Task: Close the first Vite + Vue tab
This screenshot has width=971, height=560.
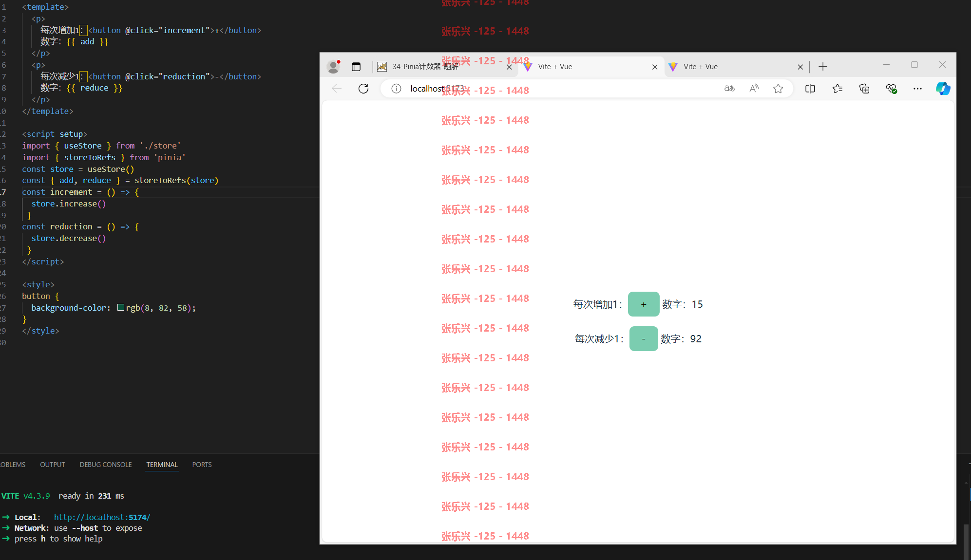Action: coord(655,67)
